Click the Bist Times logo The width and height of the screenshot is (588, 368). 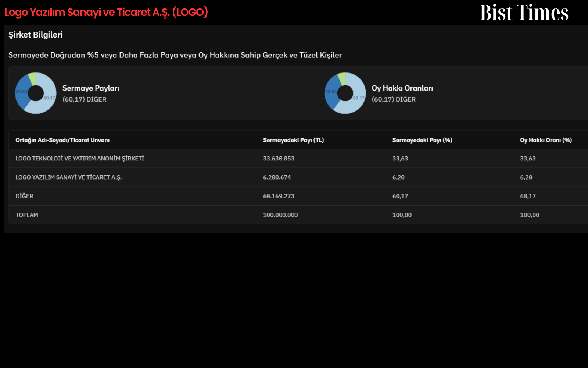pyautogui.click(x=524, y=13)
